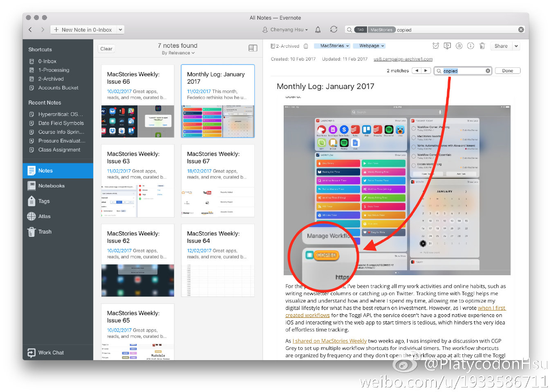
Task: Go back with the left chevron
Action: [30, 29]
